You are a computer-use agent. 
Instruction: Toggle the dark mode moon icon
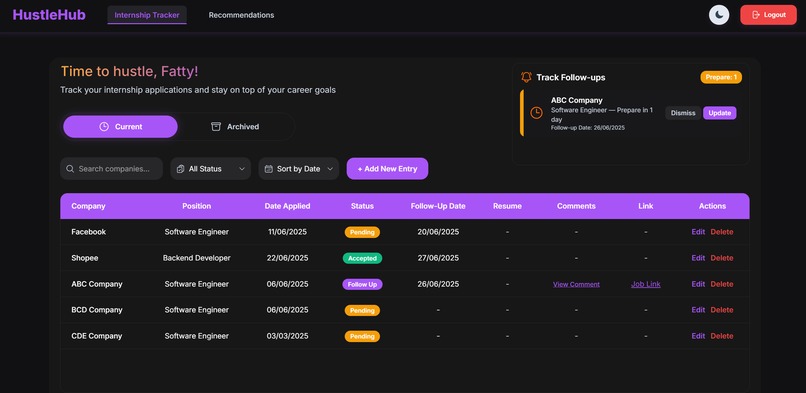pos(719,15)
